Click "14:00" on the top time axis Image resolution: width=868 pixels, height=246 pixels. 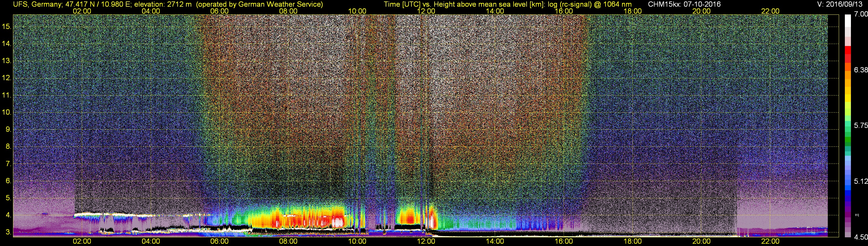(x=495, y=11)
